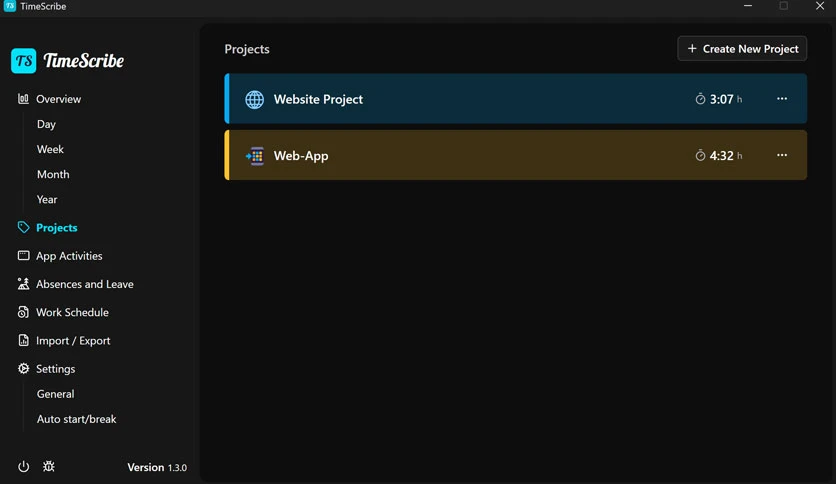Select the Year view
Image resolution: width=836 pixels, height=484 pixels.
tap(47, 199)
